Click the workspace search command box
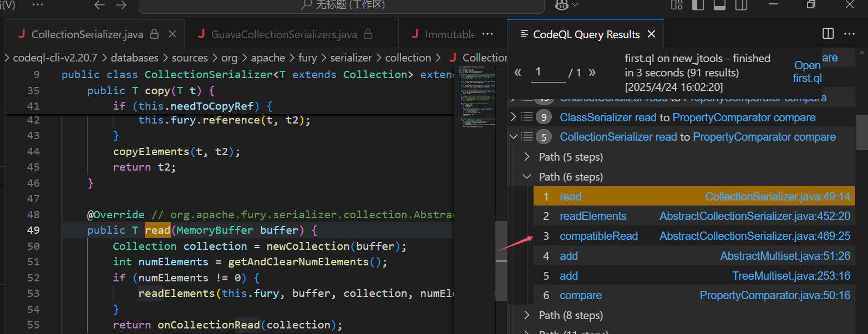 tap(341, 6)
